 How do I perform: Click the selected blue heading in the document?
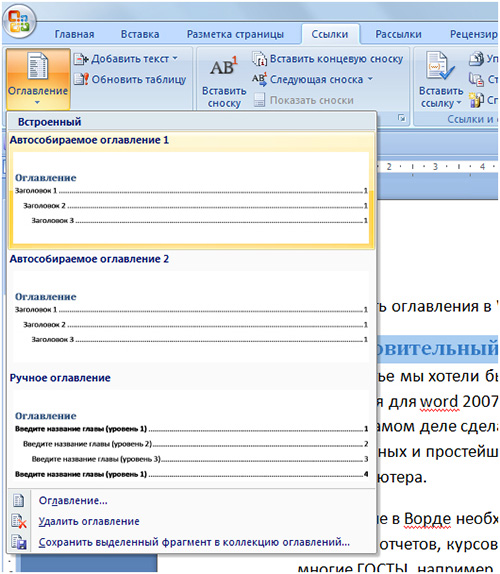[x=437, y=349]
